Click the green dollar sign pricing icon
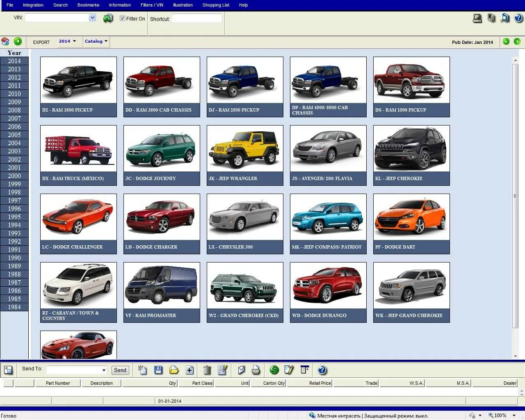Viewport: 525px width, 420px height. [x=274, y=370]
